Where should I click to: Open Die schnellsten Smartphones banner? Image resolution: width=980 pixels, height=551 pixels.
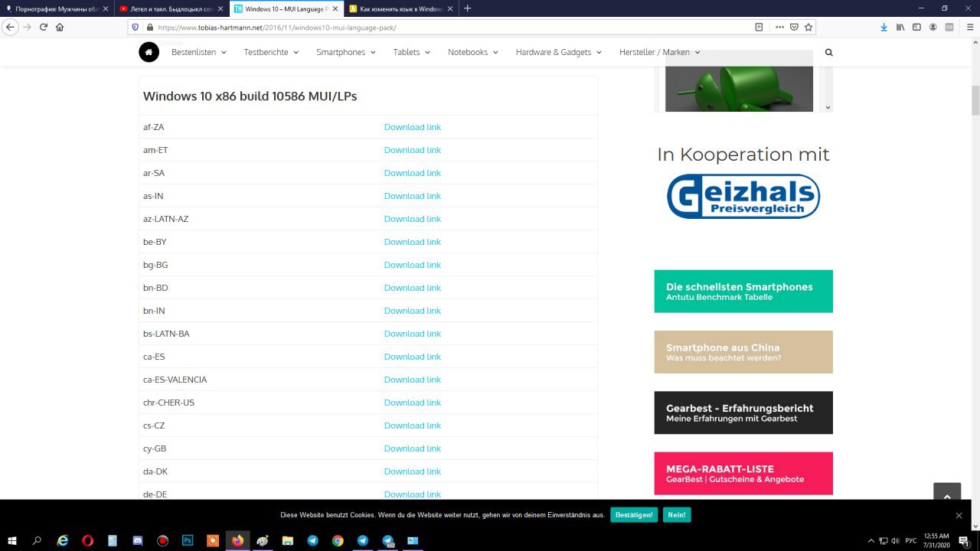point(743,291)
